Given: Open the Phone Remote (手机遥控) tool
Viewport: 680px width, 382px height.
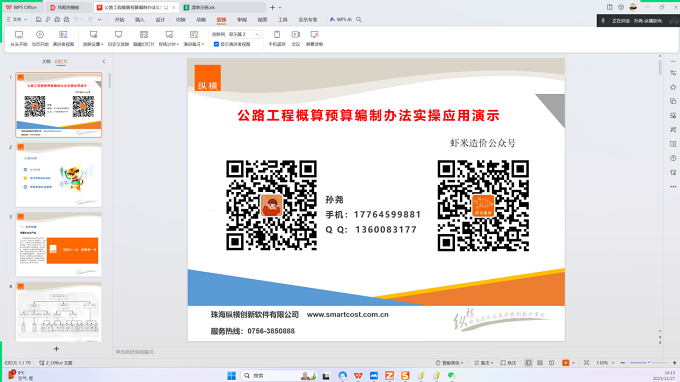Looking at the screenshot, I should [277, 38].
